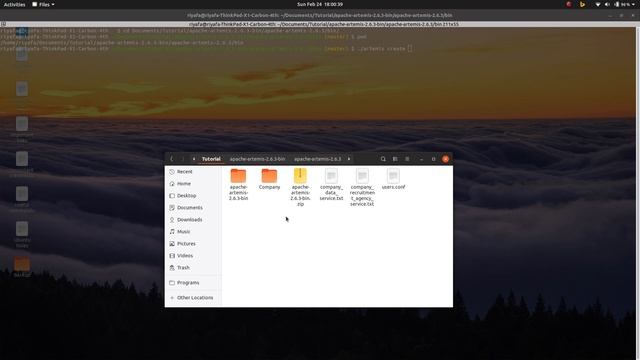Open Pictures in the sidebar
The image size is (640, 360).
193,244
